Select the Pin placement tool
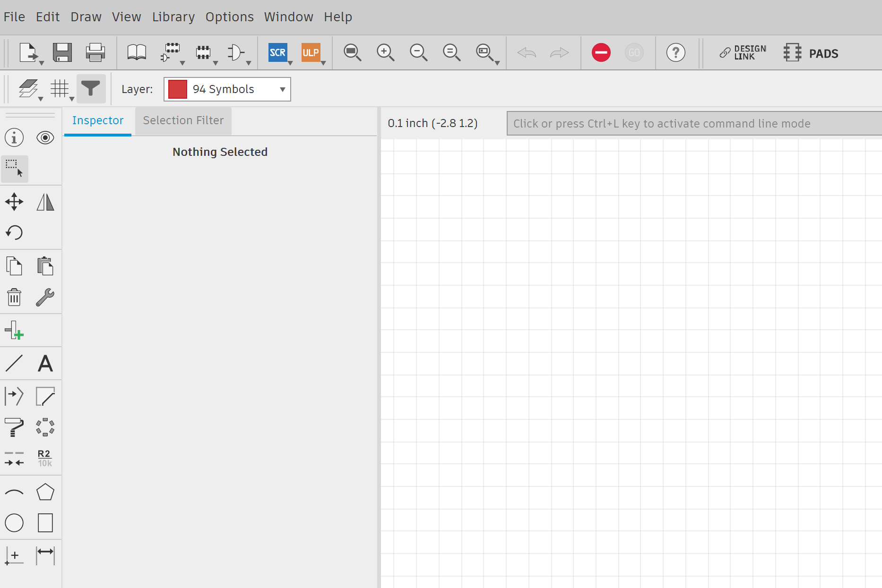The height and width of the screenshot is (588, 882). [x=14, y=331]
